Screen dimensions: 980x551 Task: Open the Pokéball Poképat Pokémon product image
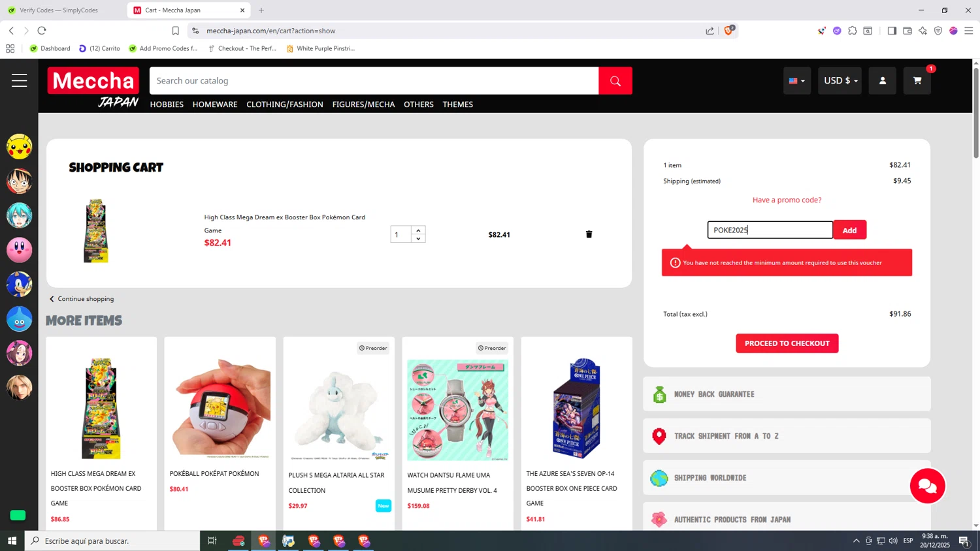pyautogui.click(x=220, y=409)
